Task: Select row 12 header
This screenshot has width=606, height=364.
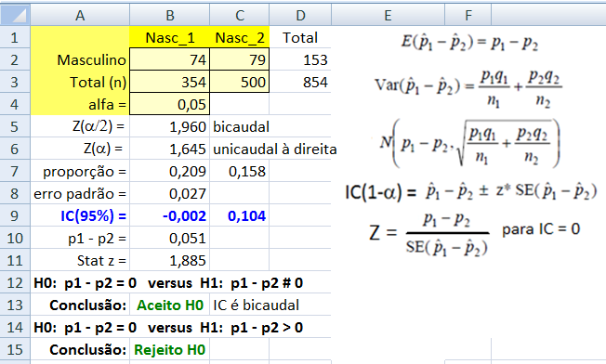Action: click(15, 283)
